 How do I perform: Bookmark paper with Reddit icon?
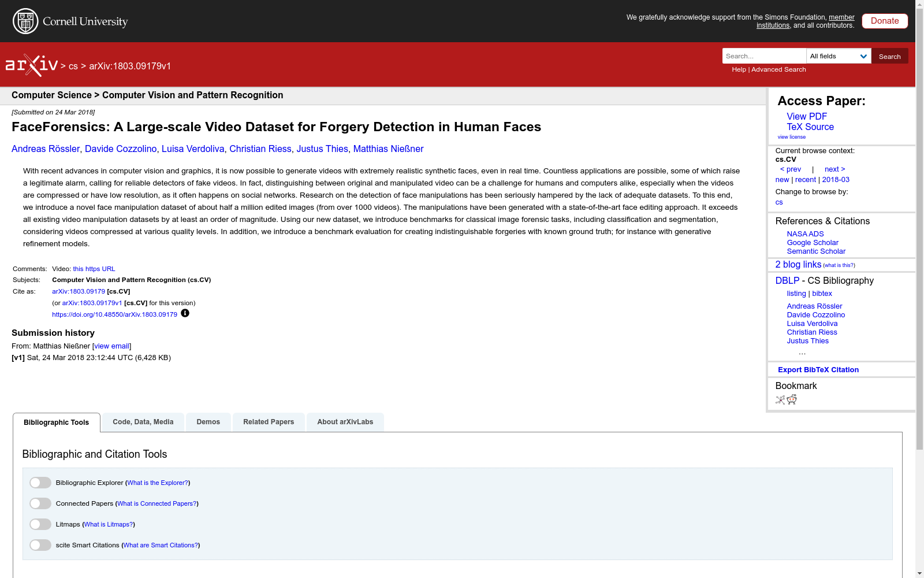[792, 399]
